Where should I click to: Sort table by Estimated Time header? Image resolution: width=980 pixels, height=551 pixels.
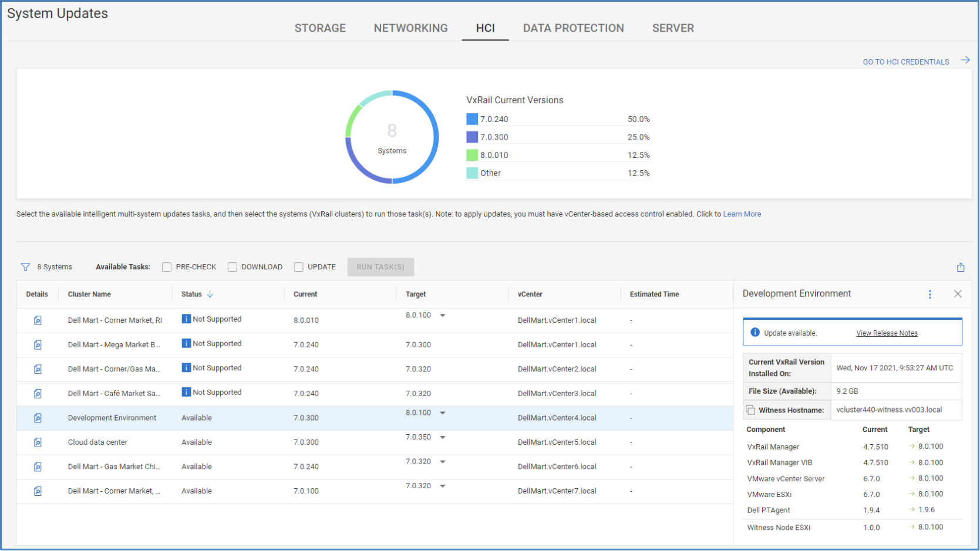click(x=654, y=295)
